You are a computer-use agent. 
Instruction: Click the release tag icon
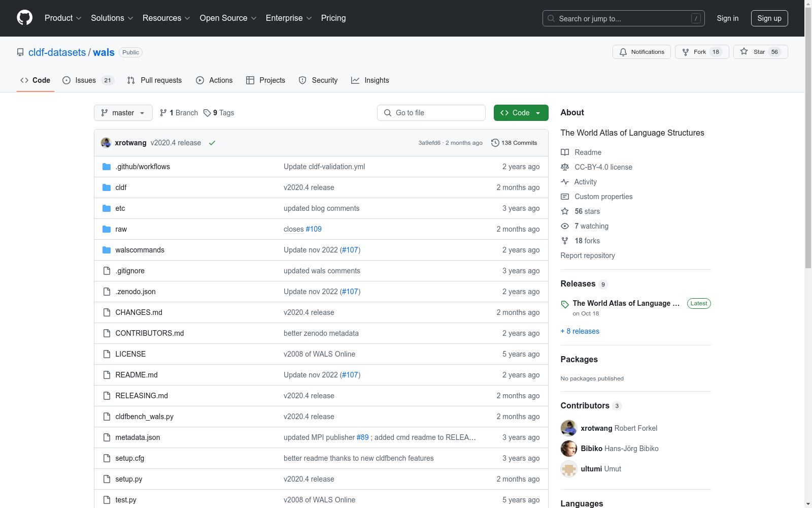[565, 304]
